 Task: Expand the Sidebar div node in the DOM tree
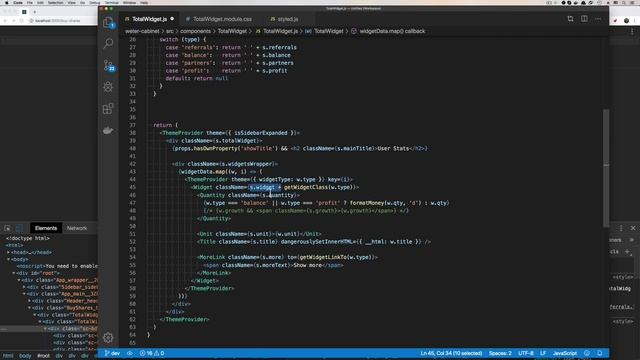point(24,287)
